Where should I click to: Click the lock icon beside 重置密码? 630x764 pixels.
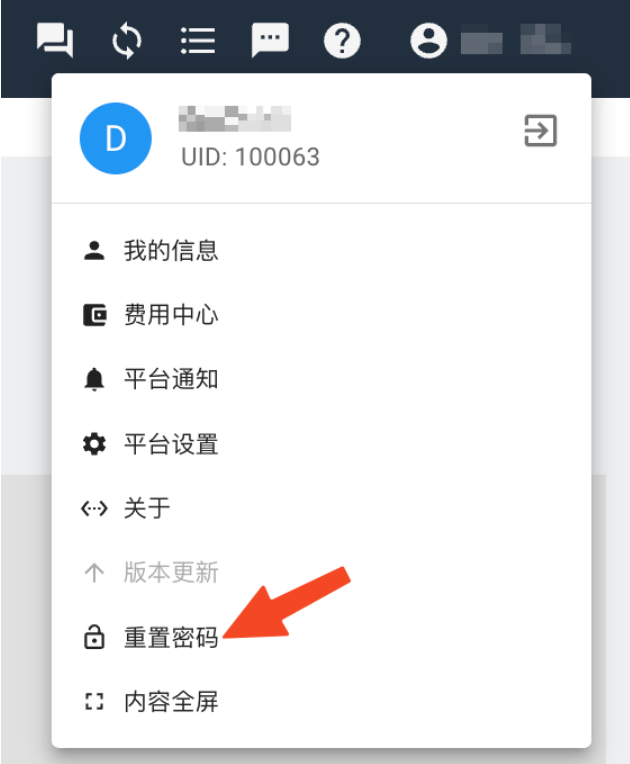(x=94, y=637)
